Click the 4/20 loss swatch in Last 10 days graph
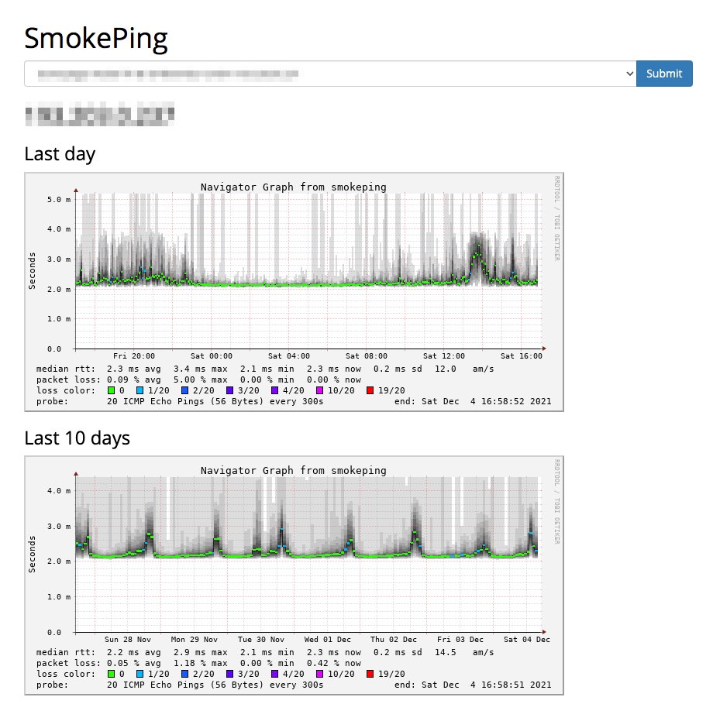Screen dimensions: 713x728 click(275, 674)
